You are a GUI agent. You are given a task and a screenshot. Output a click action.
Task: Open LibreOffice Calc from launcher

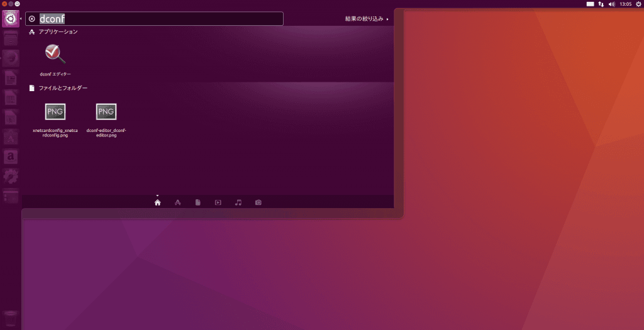coord(11,97)
